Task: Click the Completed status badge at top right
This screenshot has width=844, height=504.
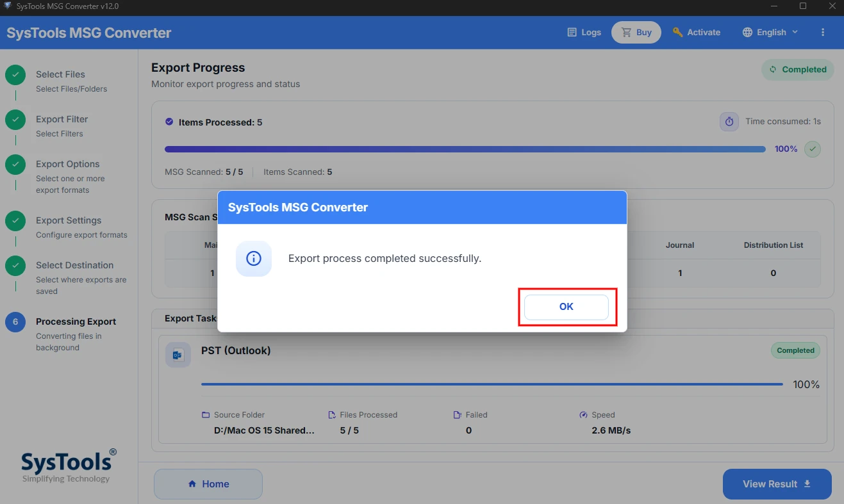Action: pyautogui.click(x=798, y=70)
